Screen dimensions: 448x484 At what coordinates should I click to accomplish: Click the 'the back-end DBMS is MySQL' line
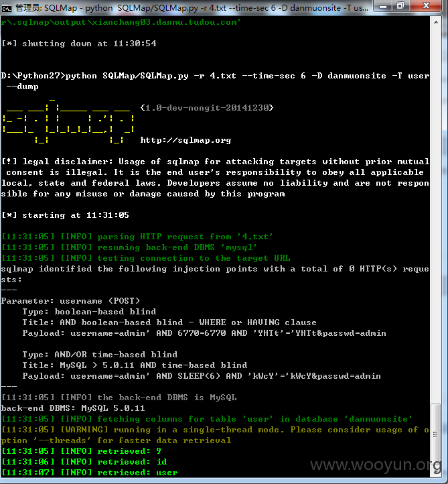pyautogui.click(x=119, y=398)
